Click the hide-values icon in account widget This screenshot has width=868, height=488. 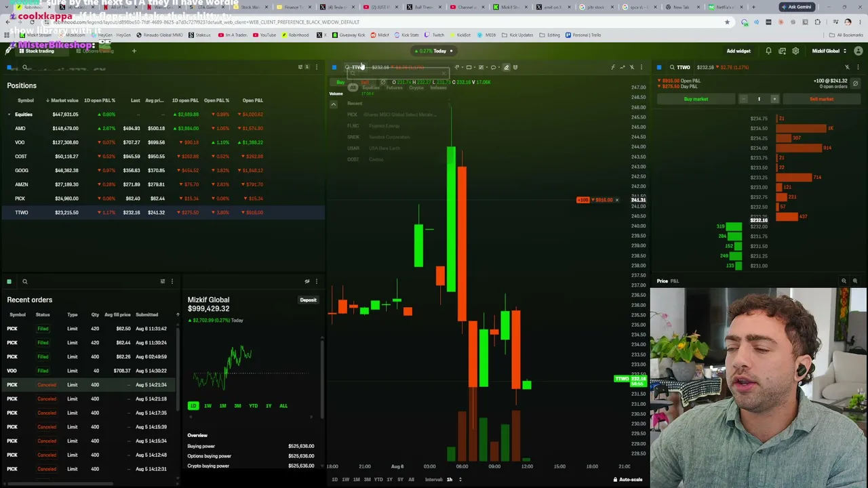click(307, 281)
